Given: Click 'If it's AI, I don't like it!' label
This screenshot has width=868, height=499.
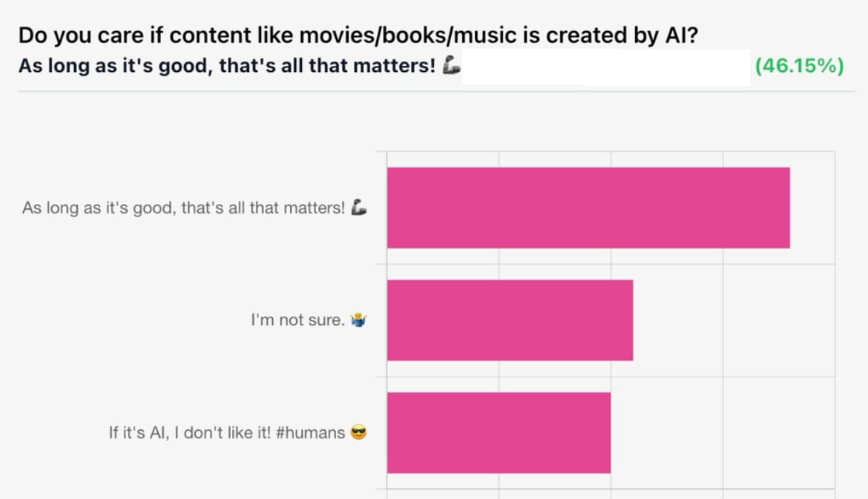Looking at the screenshot, I should 190,432.
